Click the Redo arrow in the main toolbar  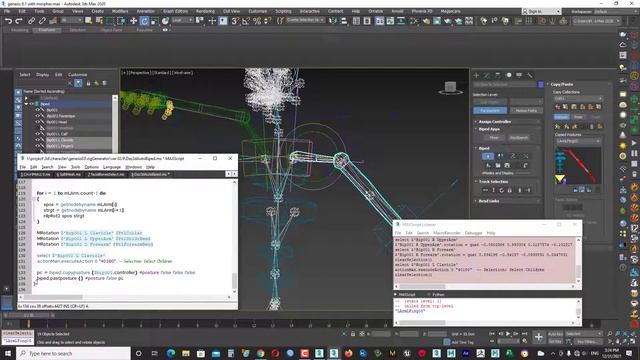click(x=19, y=21)
